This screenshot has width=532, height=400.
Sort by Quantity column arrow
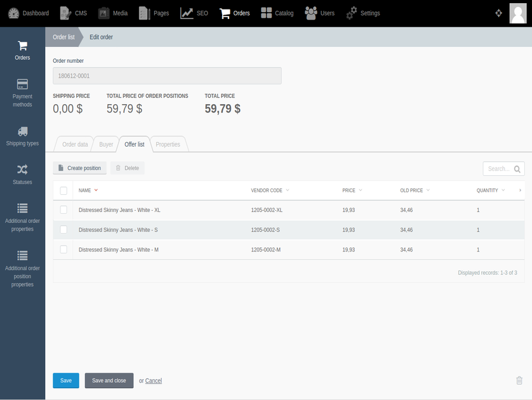[x=503, y=190]
